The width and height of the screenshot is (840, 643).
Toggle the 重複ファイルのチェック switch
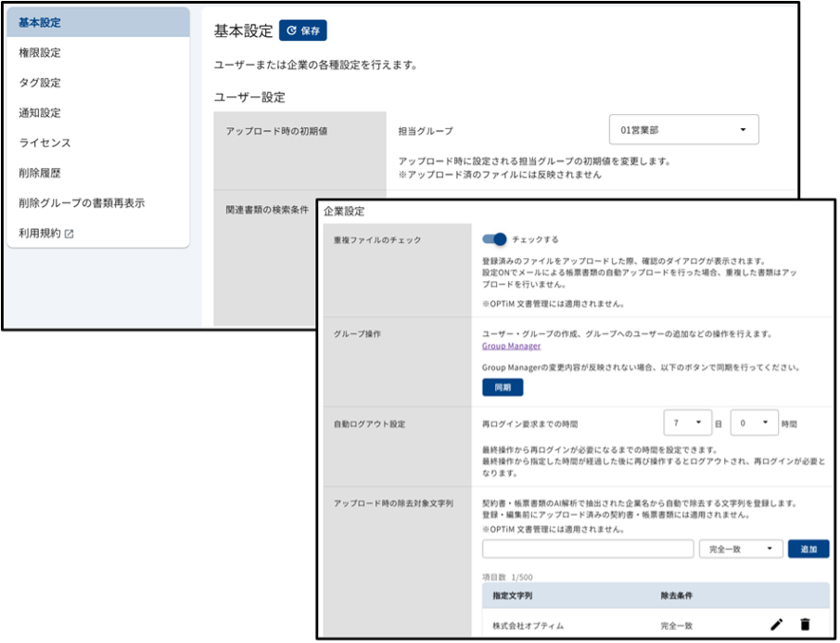(x=494, y=239)
